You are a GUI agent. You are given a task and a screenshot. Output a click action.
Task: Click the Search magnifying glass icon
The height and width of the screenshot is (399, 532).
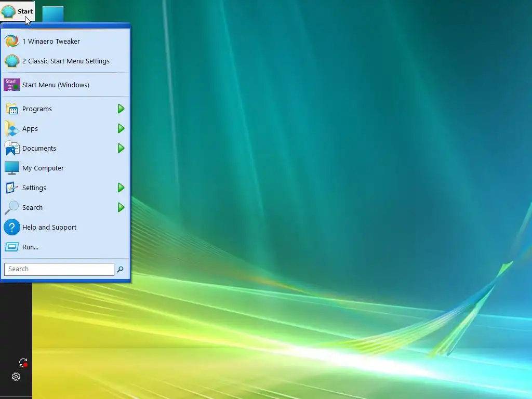pyautogui.click(x=12, y=207)
